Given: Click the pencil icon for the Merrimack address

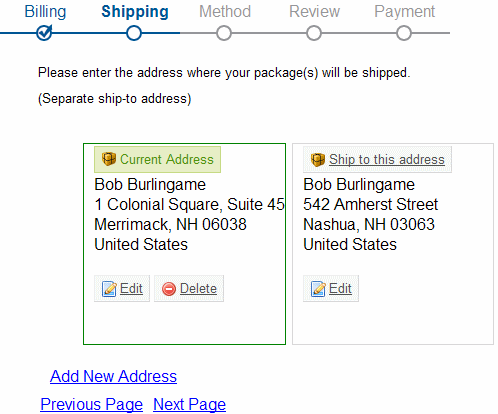Looking at the screenshot, I should click(109, 289).
